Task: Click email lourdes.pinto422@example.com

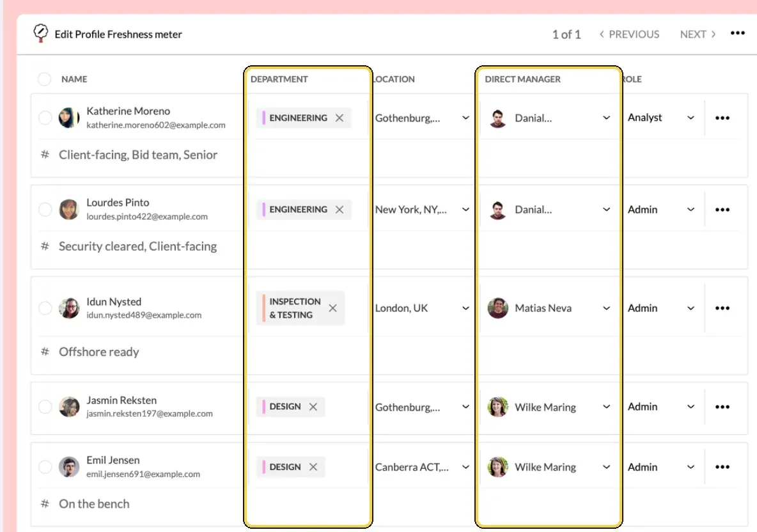Action: coord(147,217)
